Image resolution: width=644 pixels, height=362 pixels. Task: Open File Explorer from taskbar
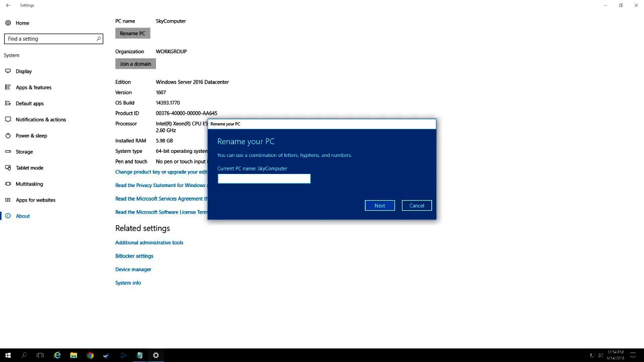73,355
